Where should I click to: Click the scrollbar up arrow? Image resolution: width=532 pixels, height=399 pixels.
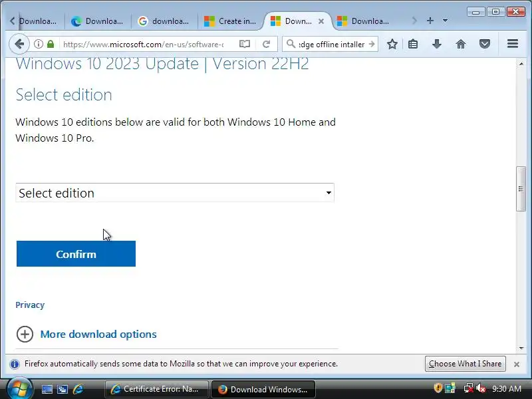point(521,64)
